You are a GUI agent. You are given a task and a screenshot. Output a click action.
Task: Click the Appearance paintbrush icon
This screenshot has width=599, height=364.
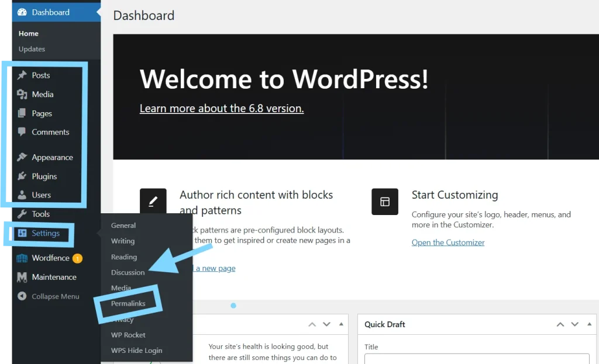coord(22,157)
